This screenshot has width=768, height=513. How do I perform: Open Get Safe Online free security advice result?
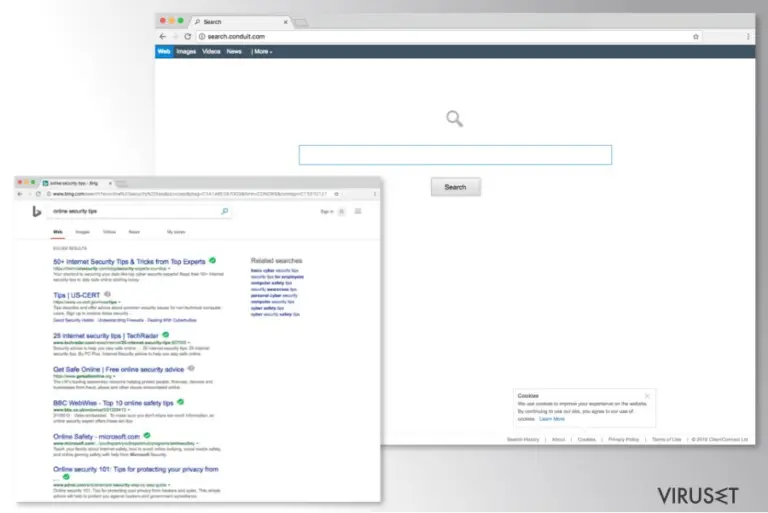coord(119,369)
